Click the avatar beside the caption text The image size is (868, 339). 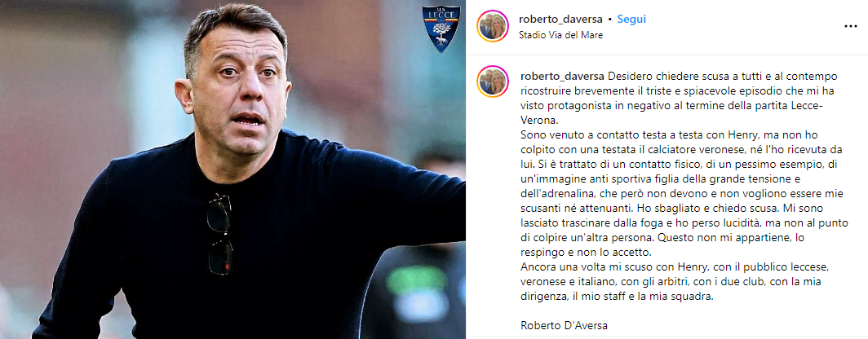pyautogui.click(x=492, y=81)
